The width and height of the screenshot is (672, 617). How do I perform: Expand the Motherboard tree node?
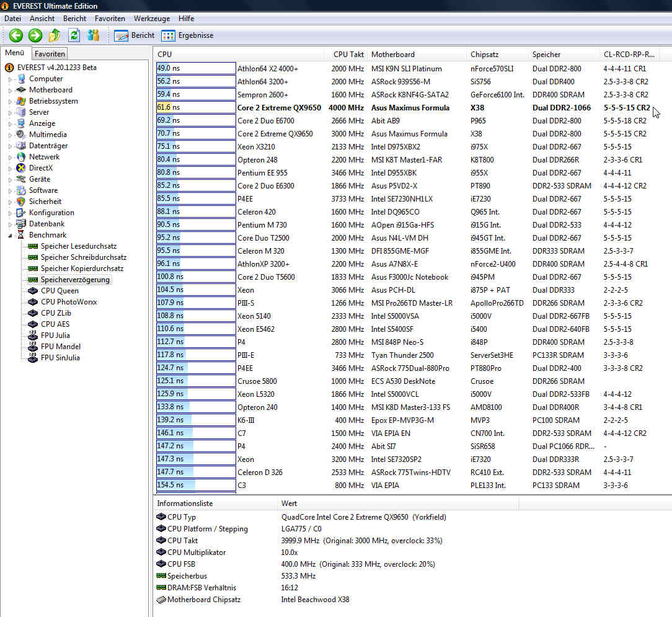11,91
